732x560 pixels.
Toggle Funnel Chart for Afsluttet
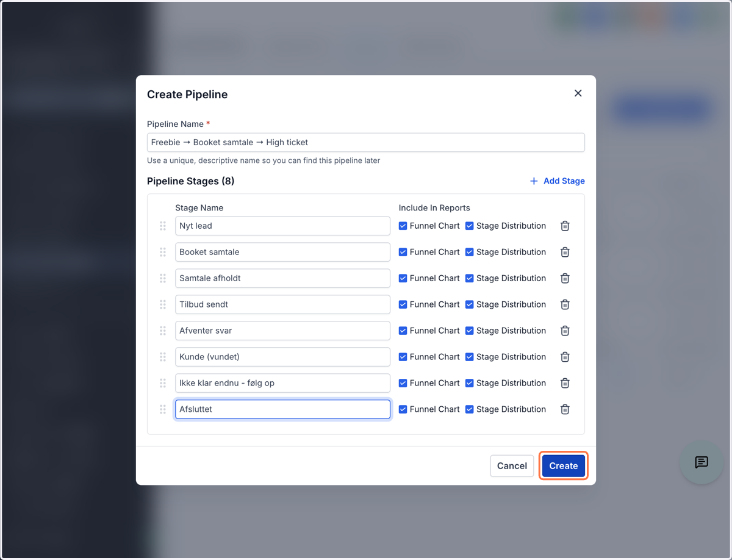tap(403, 409)
